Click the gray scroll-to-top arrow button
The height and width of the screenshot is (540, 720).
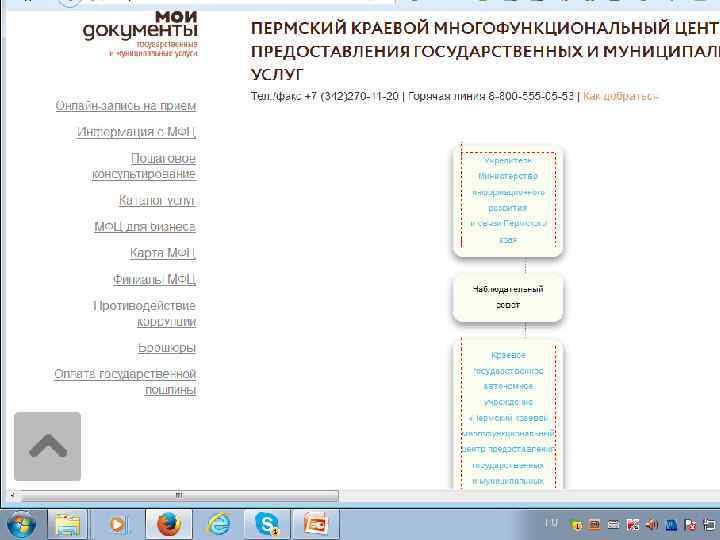tap(47, 446)
